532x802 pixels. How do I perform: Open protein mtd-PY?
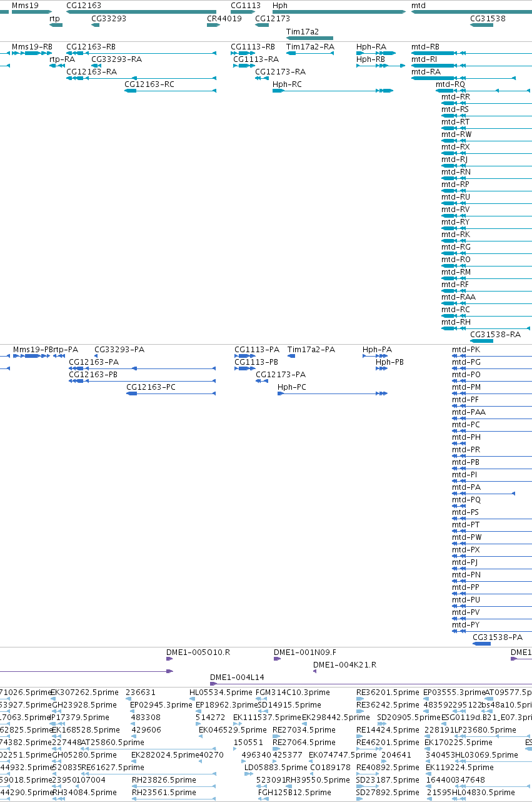click(x=491, y=631)
